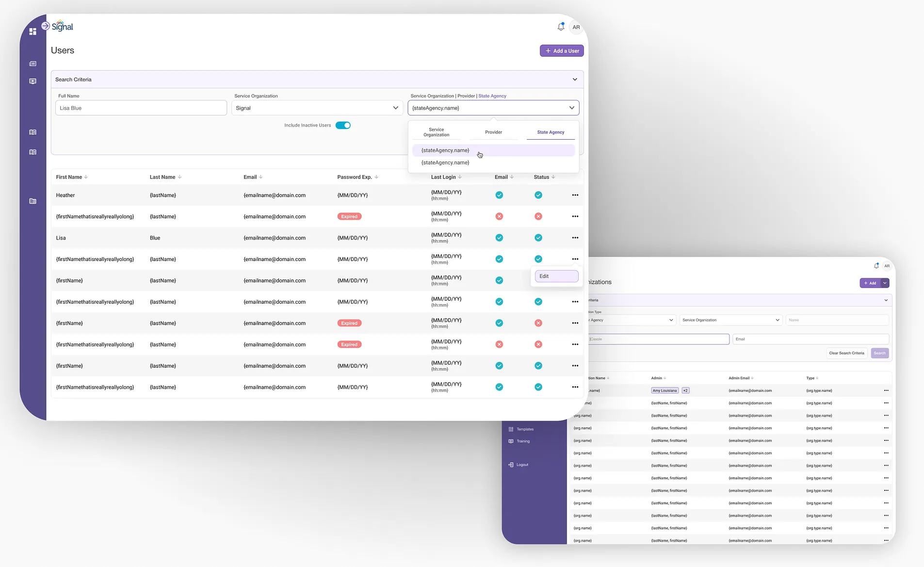Click the Logout icon in second window
This screenshot has height=567, width=924.
tap(511, 465)
